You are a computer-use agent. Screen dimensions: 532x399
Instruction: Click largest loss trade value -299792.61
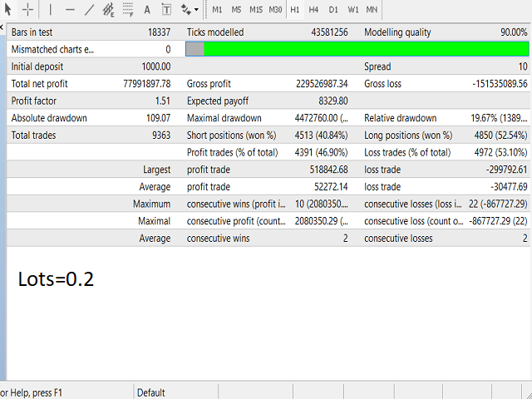click(506, 170)
